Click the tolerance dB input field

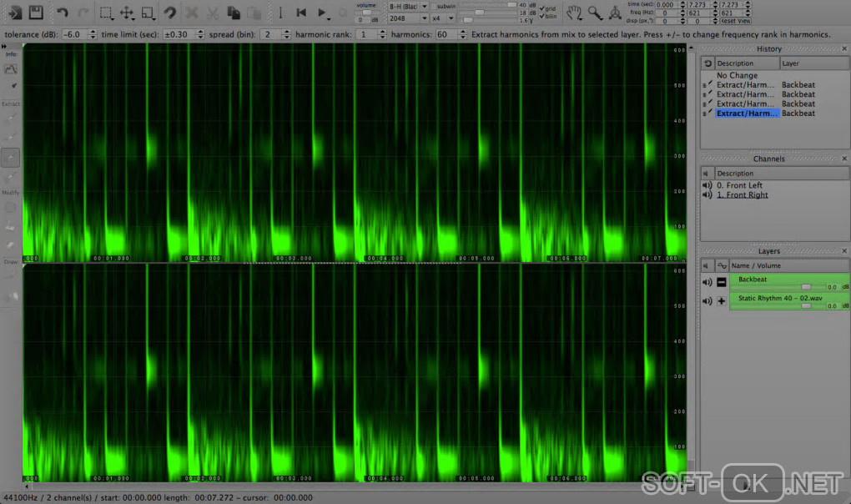(x=75, y=34)
